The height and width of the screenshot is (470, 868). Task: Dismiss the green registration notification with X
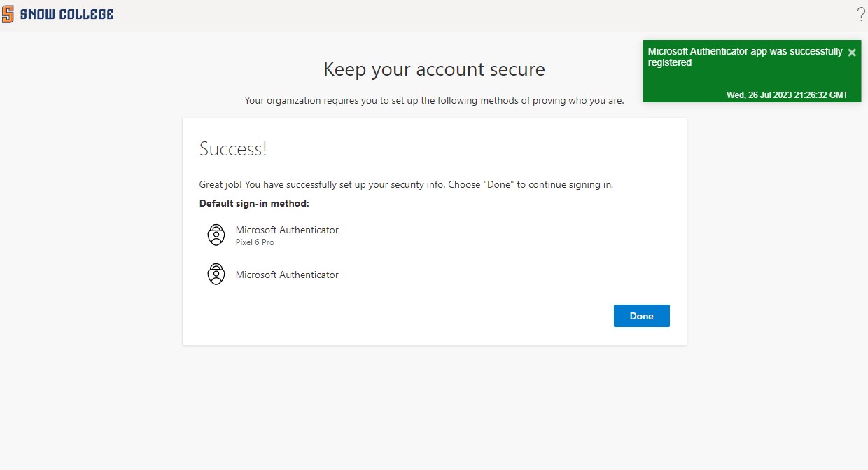tap(851, 53)
